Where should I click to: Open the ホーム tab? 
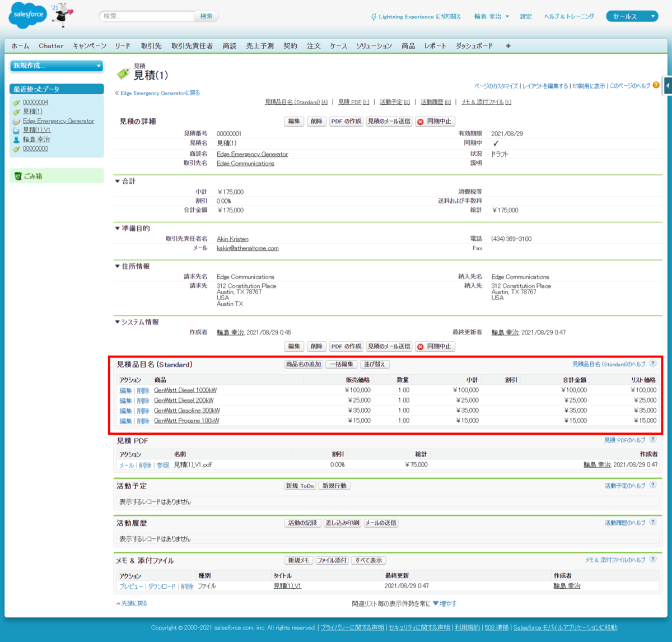click(20, 46)
